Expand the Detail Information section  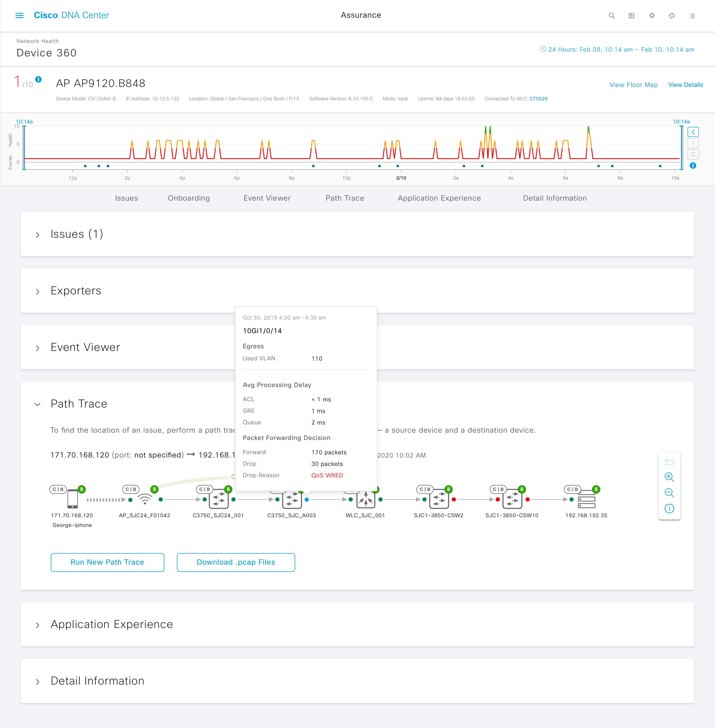(37, 682)
